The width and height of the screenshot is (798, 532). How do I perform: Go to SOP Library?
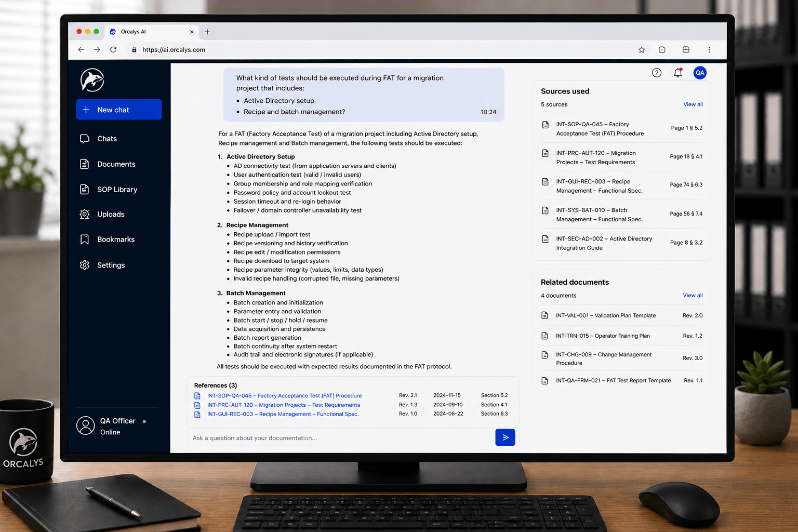tap(109, 190)
